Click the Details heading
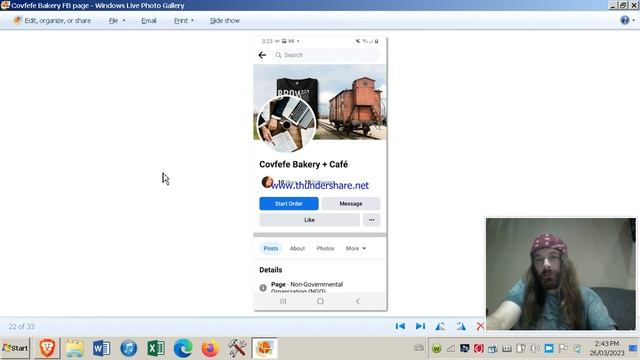The height and width of the screenshot is (360, 640). [x=271, y=270]
